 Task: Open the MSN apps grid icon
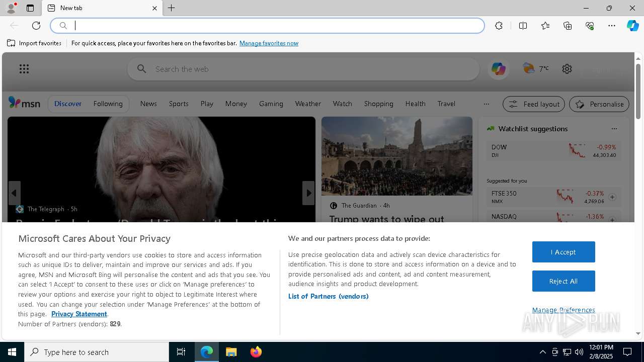(24, 69)
